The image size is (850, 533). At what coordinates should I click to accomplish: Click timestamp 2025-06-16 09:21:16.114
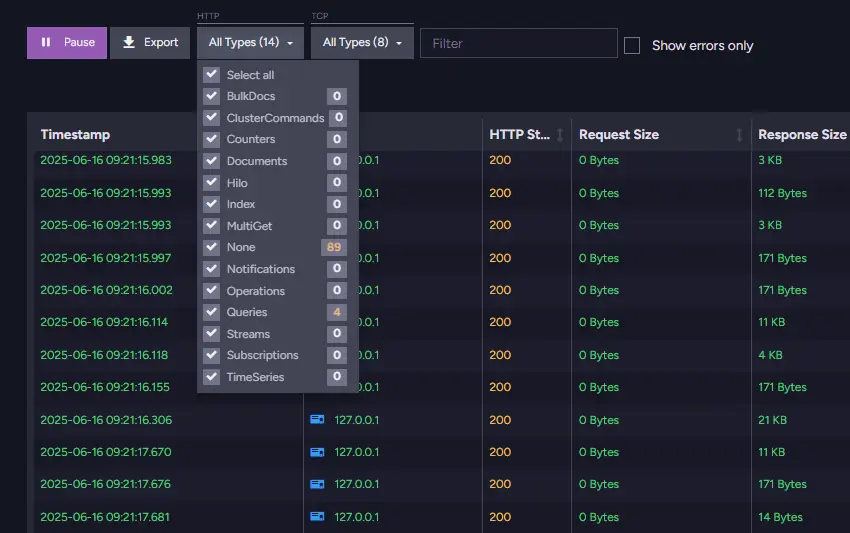(104, 322)
